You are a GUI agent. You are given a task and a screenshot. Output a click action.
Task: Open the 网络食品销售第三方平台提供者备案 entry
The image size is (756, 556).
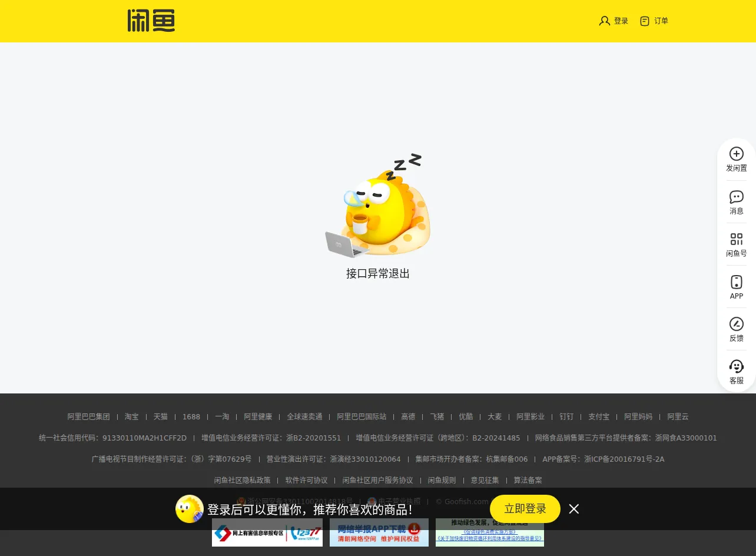[x=626, y=438]
